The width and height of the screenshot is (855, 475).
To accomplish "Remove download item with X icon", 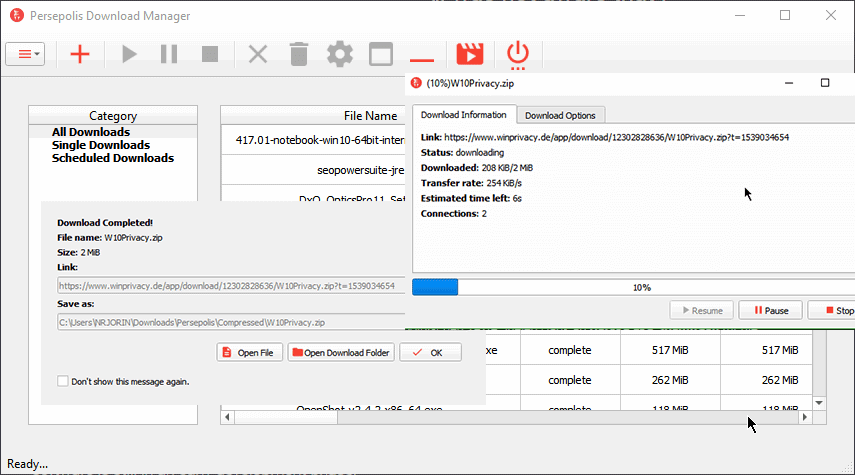I will pyautogui.click(x=258, y=54).
